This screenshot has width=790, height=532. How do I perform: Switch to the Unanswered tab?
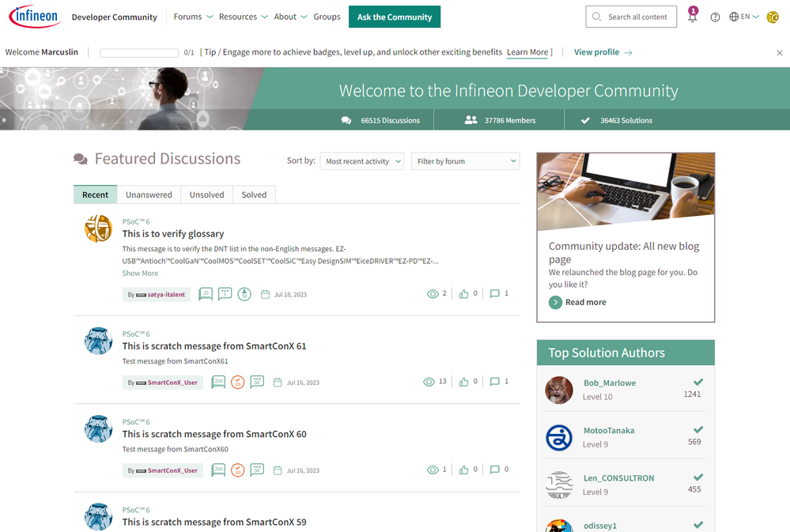[149, 194]
